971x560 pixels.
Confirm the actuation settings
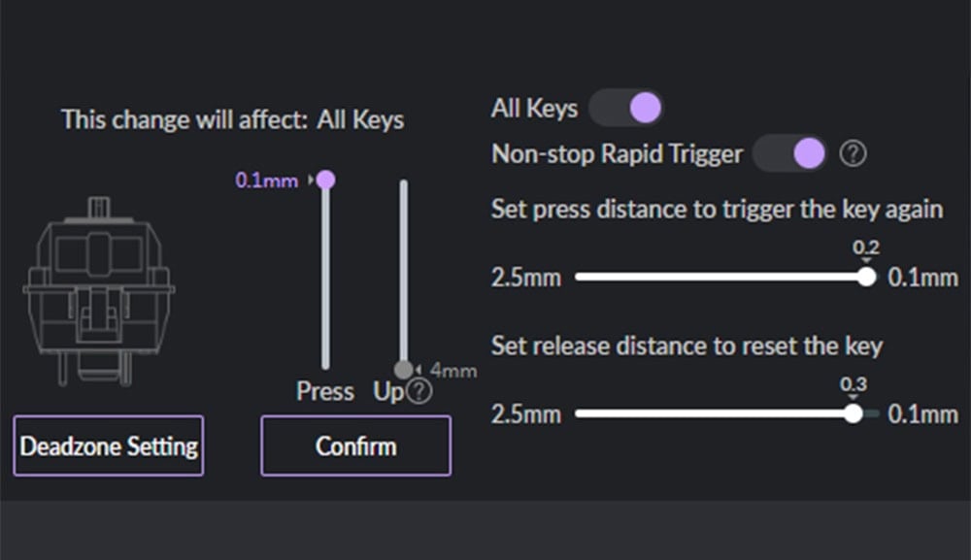(x=356, y=445)
